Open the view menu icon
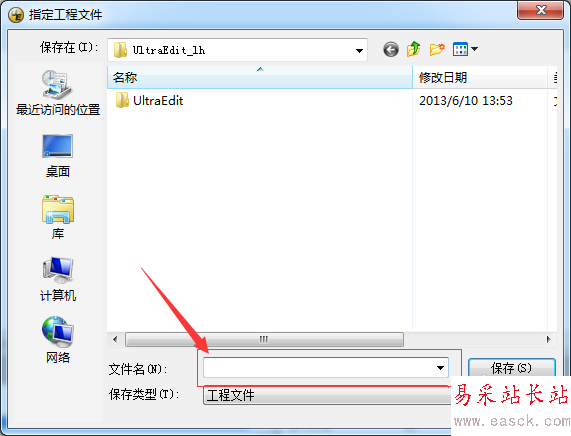 click(460, 49)
